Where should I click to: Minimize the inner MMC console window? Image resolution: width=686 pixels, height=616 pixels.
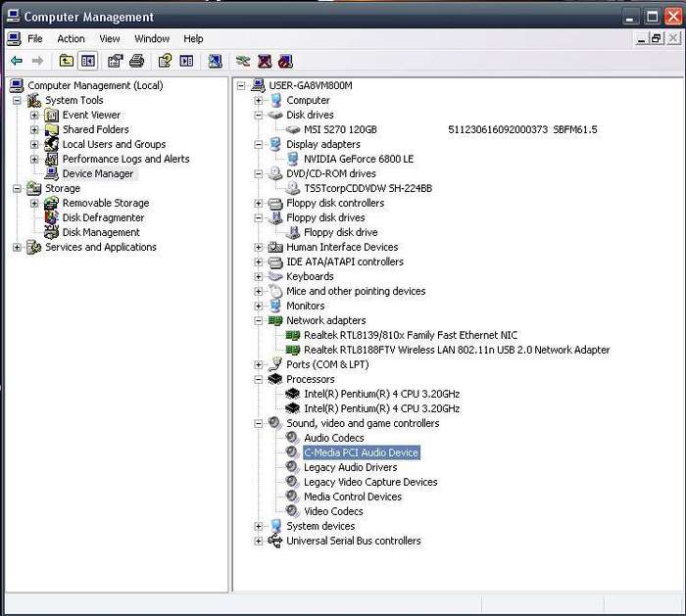click(x=642, y=39)
